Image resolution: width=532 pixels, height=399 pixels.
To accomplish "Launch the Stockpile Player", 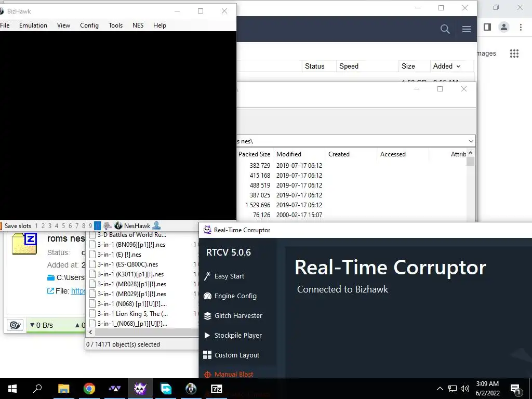I will coord(233,335).
